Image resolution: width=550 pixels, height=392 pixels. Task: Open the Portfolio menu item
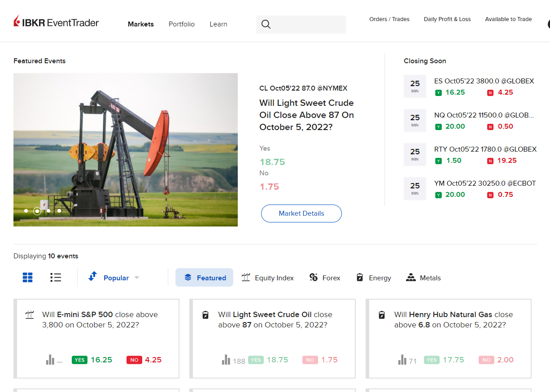coord(182,24)
